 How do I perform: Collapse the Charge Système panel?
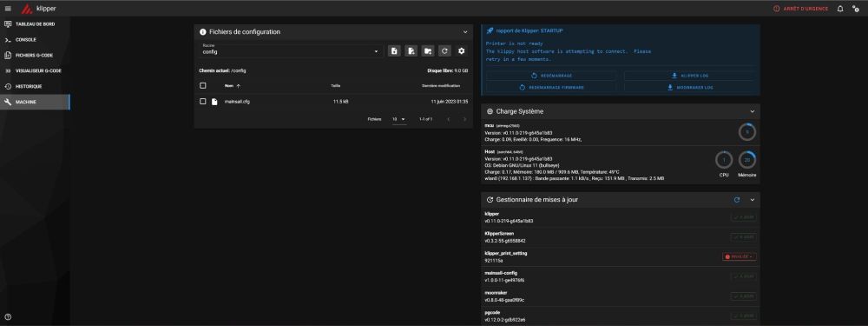pos(752,111)
